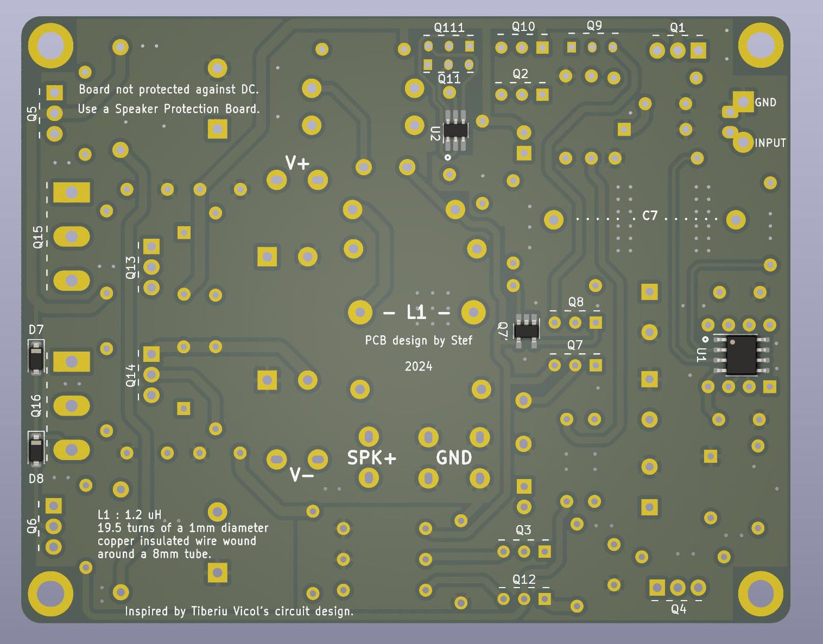Click 'copper insulated wire wound' text line
Image resolution: width=823 pixels, height=644 pixels.
point(177,541)
